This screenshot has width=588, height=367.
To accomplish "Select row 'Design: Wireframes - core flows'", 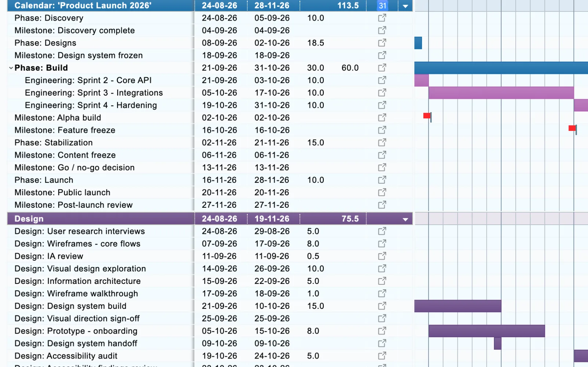I will [x=210, y=243].
